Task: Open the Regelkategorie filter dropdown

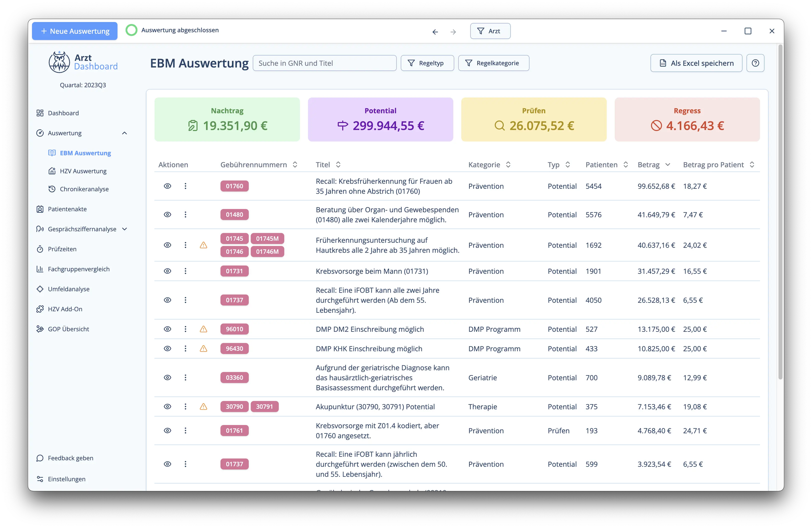Action: pyautogui.click(x=493, y=63)
